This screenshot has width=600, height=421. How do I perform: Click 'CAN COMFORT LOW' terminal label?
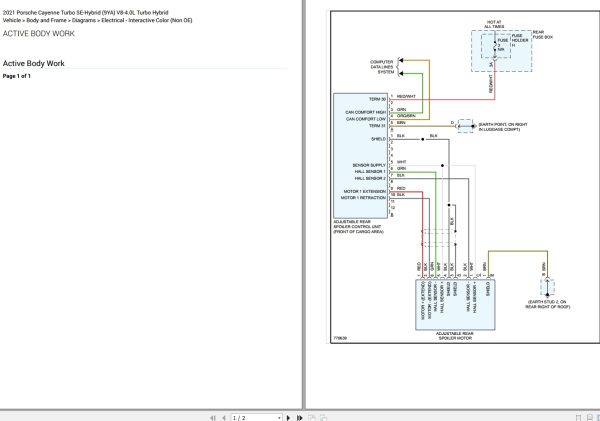coord(366,119)
